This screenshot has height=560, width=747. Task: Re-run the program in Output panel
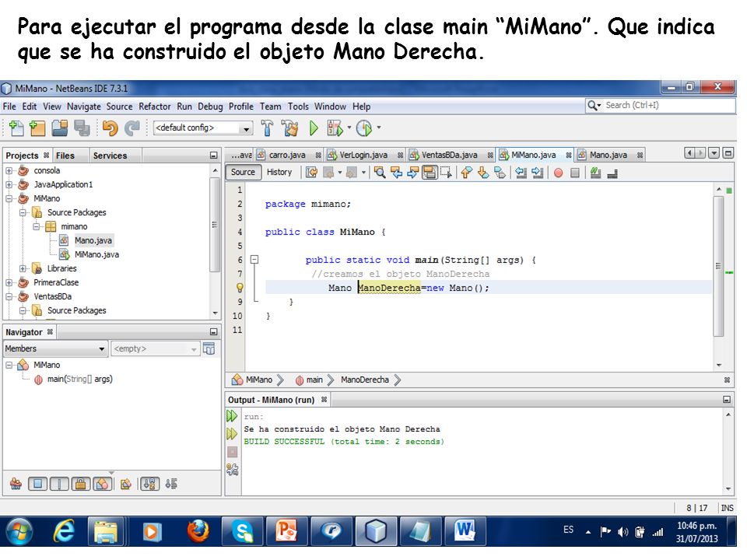pyautogui.click(x=232, y=415)
